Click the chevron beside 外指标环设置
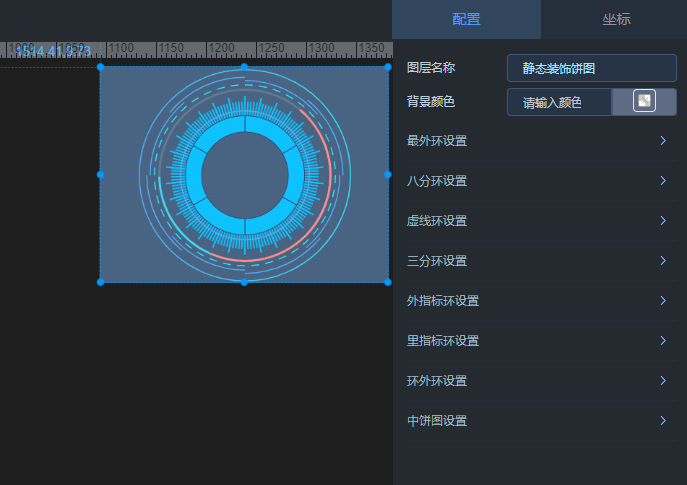Viewport: 687px width, 485px height. 662,301
